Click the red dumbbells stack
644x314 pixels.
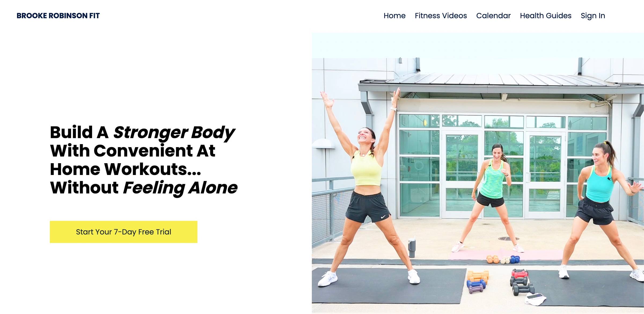(x=519, y=274)
